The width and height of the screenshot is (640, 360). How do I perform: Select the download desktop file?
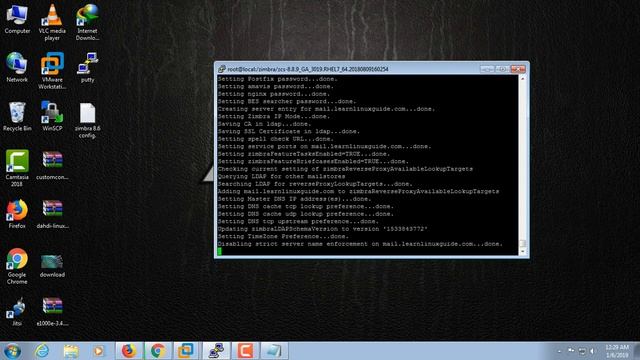[52, 265]
